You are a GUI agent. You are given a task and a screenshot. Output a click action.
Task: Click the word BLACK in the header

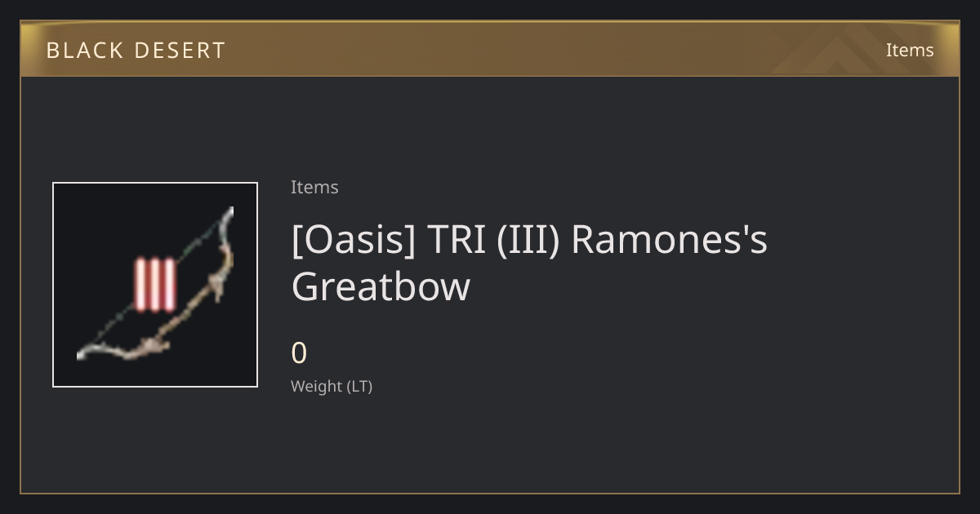pyautogui.click(x=83, y=50)
